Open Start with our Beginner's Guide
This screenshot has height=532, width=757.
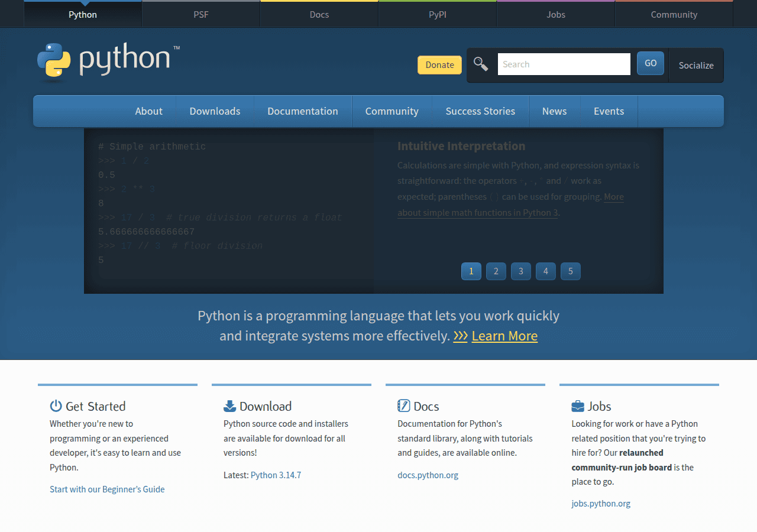[x=107, y=489]
